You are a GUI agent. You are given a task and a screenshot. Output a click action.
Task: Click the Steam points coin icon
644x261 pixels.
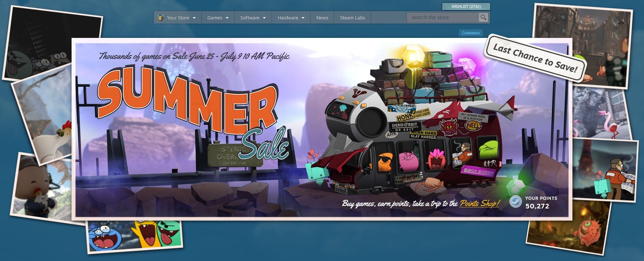click(516, 202)
